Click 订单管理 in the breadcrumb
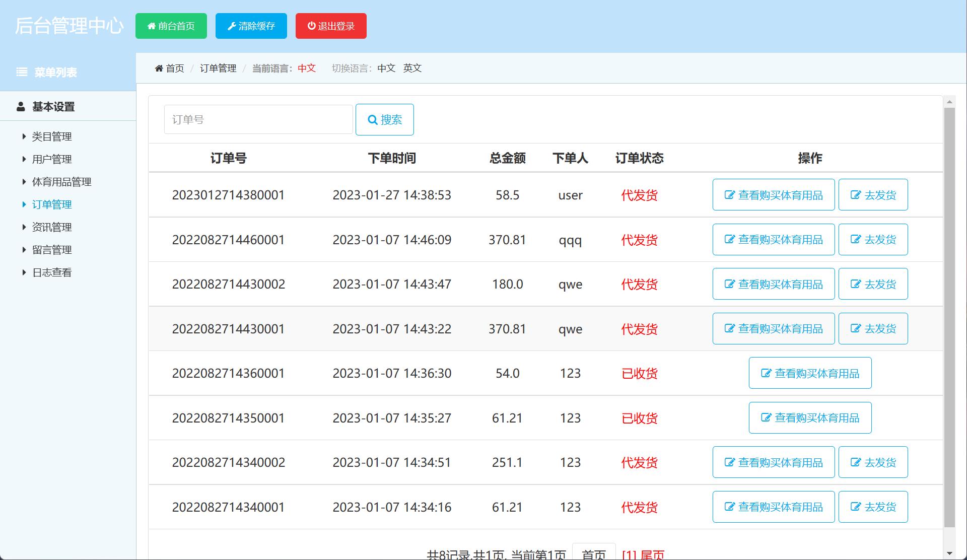Screen dimensions: 967x560 (218, 68)
